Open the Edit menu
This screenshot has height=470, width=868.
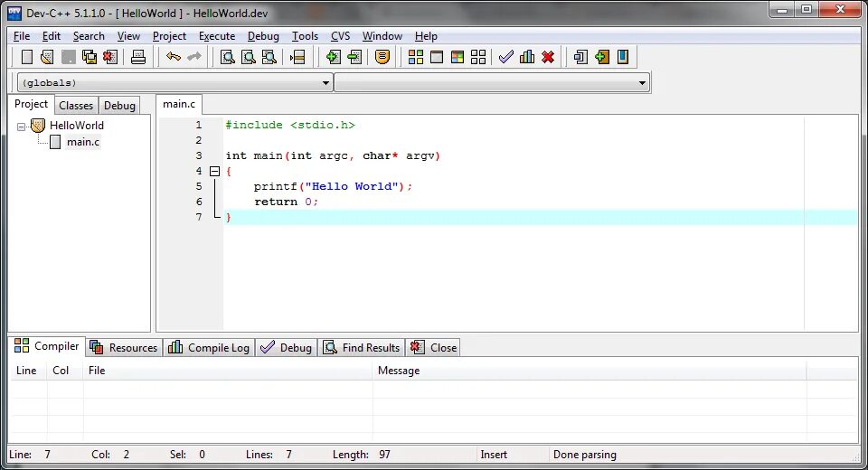click(x=51, y=36)
